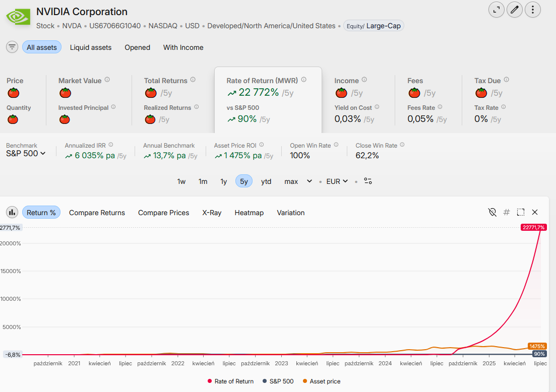The height and width of the screenshot is (392, 556).
Task: Switch to the Return % tab
Action: click(x=41, y=212)
